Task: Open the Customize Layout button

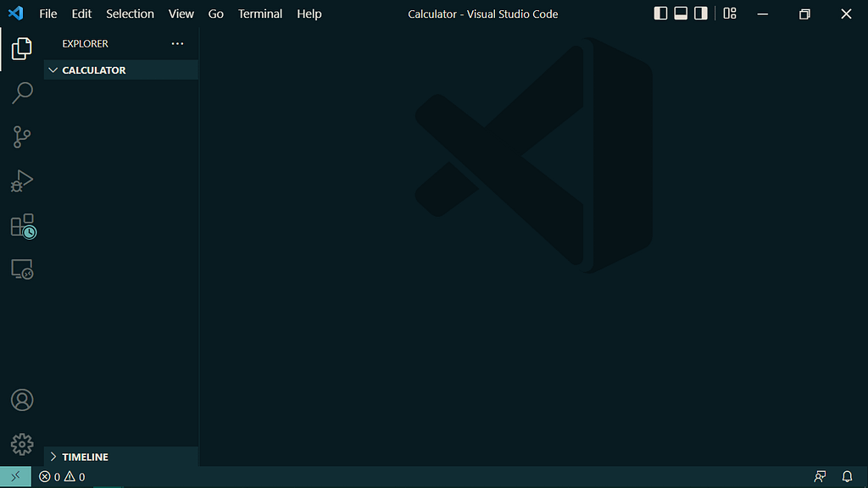Action: (730, 14)
